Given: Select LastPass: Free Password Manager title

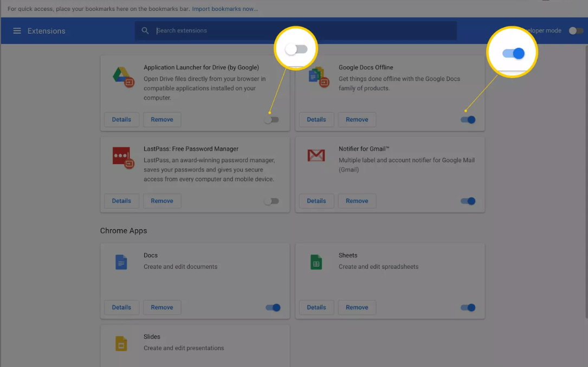Looking at the screenshot, I should (x=191, y=149).
